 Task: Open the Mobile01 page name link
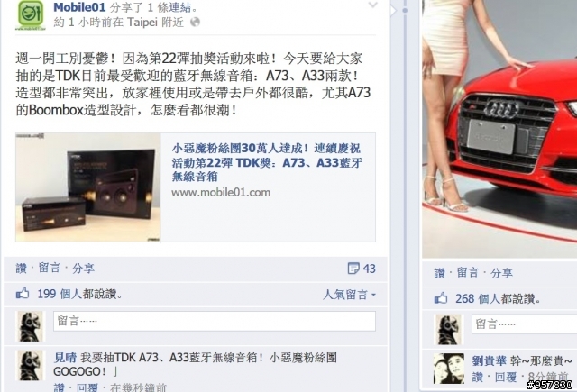[x=79, y=6]
